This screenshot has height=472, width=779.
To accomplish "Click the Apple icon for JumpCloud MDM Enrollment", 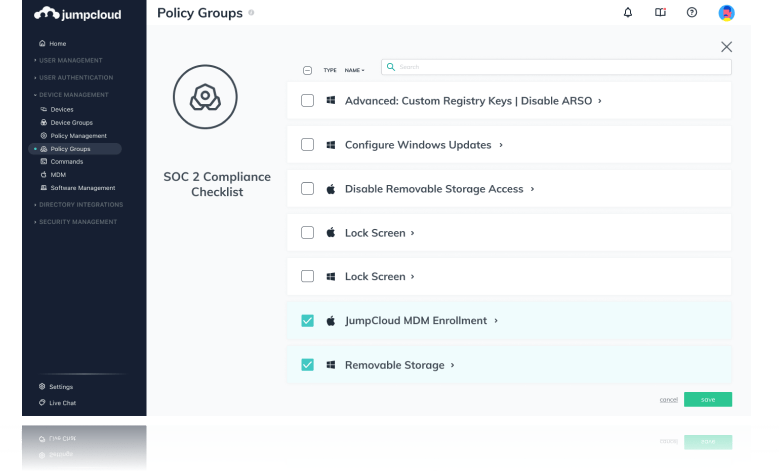I will pos(330,320).
